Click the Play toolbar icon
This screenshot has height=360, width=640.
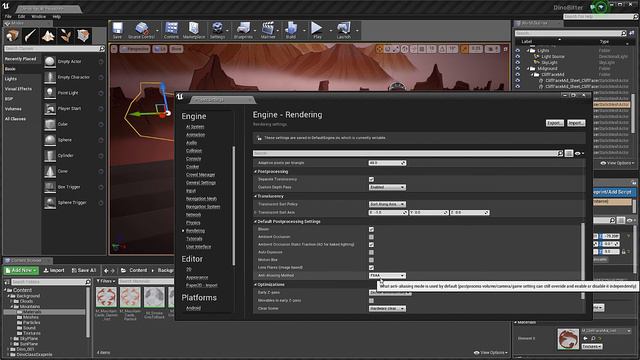coord(317,29)
